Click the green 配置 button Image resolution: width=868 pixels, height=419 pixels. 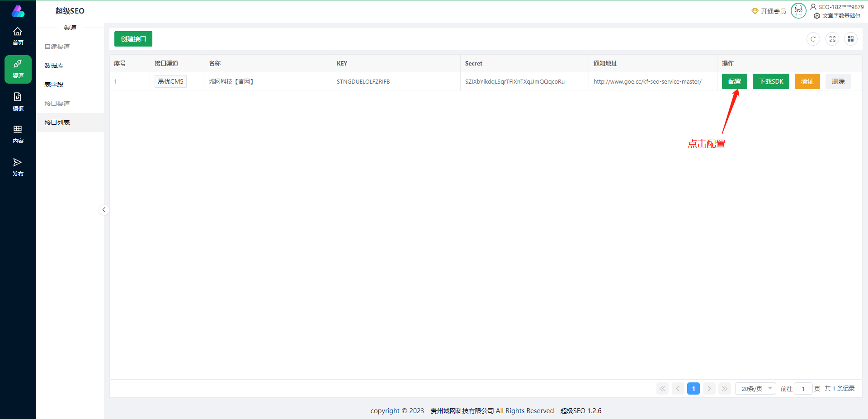(x=734, y=81)
